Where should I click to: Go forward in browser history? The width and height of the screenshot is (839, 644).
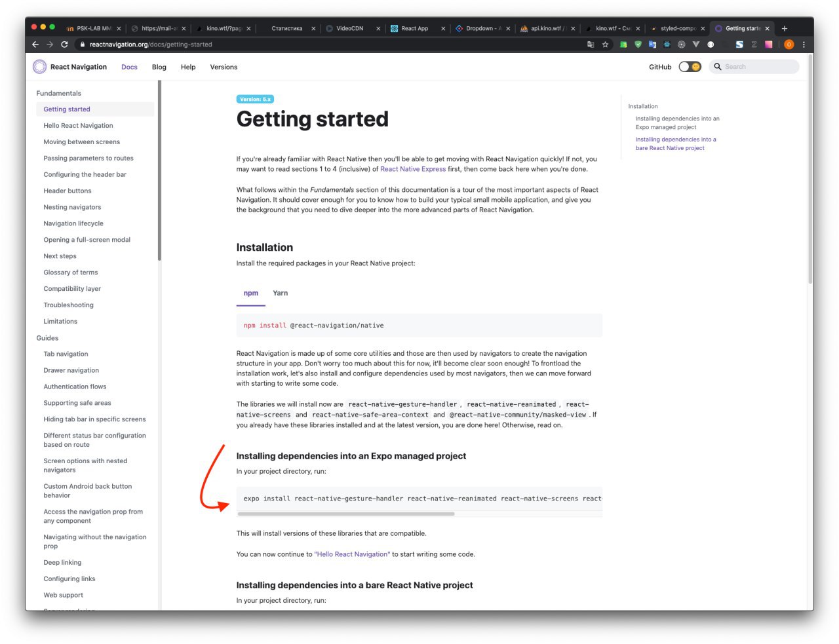[50, 45]
